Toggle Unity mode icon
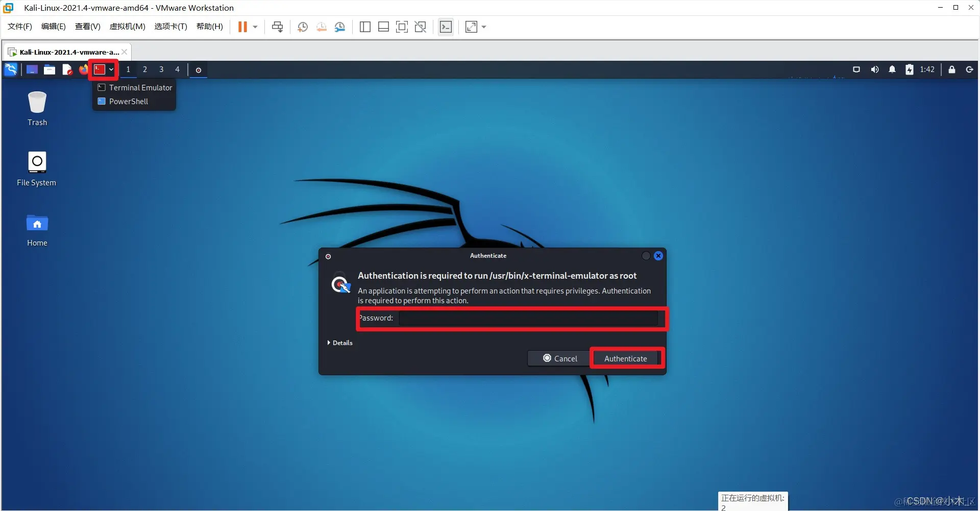 pyautogui.click(x=420, y=27)
